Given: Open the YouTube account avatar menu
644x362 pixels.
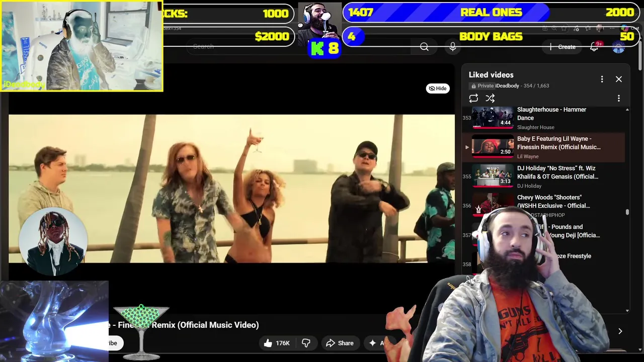Looking at the screenshot, I should click(618, 47).
